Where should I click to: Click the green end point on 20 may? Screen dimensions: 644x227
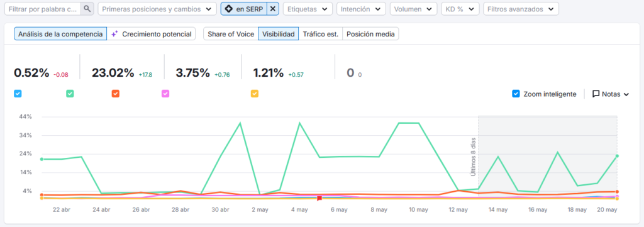pos(617,156)
